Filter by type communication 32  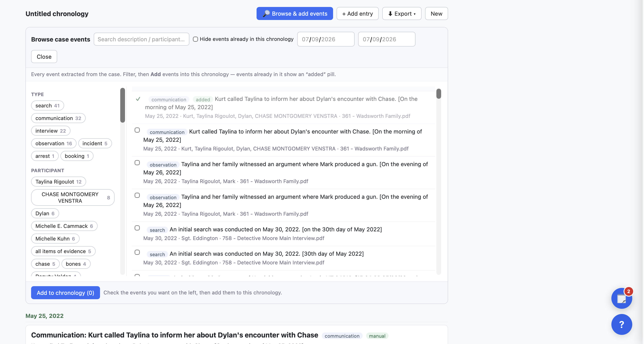click(58, 118)
